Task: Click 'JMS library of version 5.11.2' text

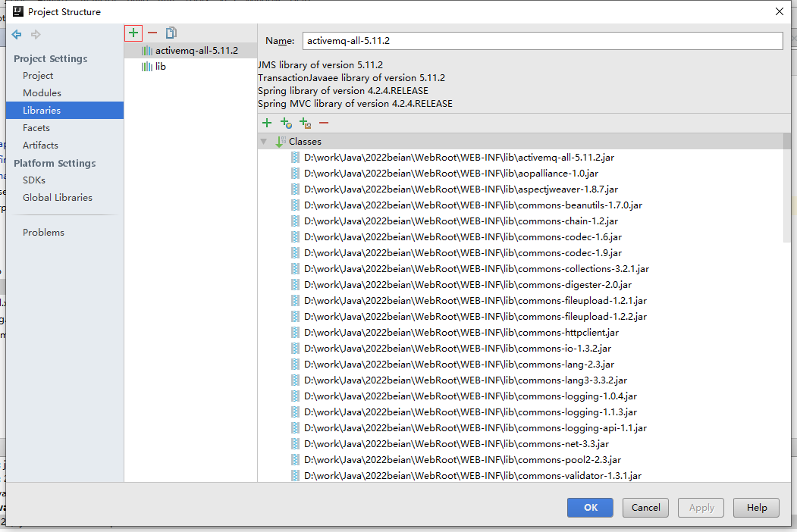Action: [320, 65]
